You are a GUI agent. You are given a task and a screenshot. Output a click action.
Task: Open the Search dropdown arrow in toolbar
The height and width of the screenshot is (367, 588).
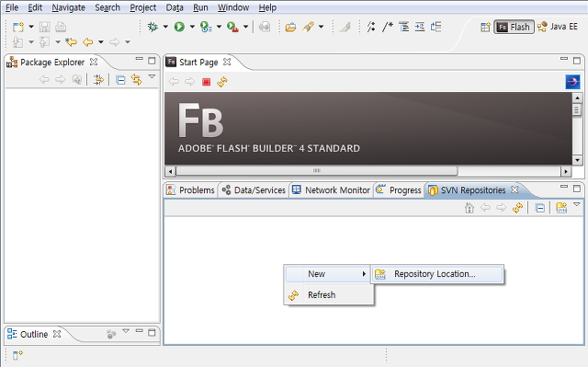[x=321, y=27]
